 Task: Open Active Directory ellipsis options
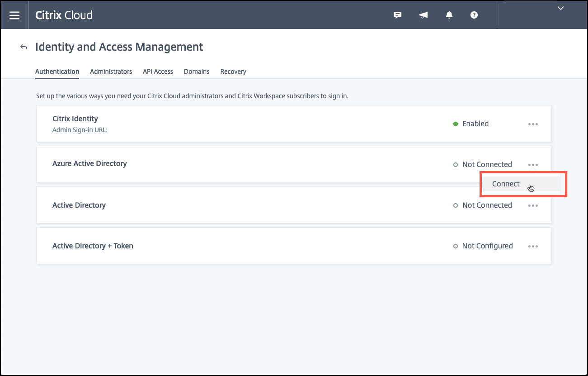(533, 205)
